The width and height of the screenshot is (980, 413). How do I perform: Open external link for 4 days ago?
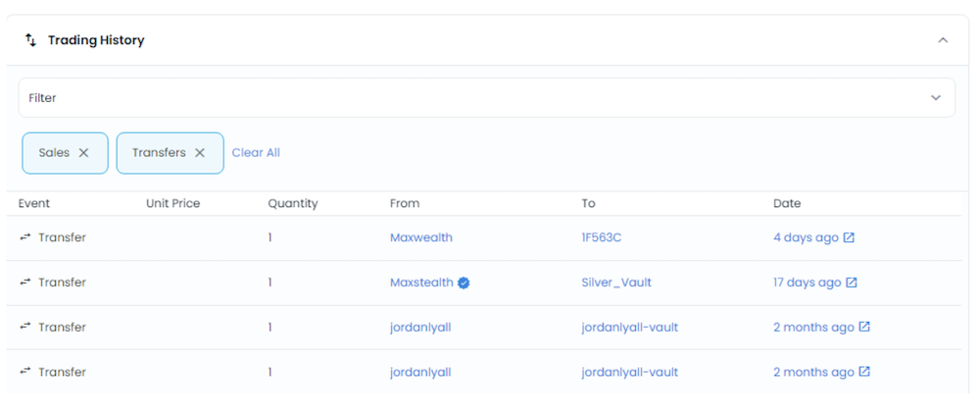tap(849, 237)
